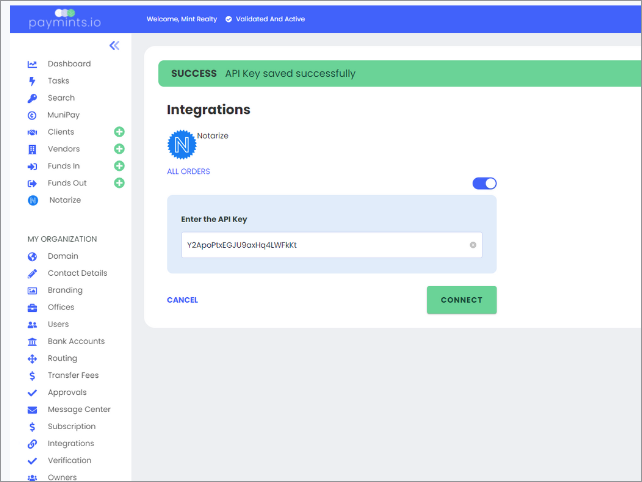The image size is (642, 482).
Task: Click the MY ORGANIZATION section heading
Action: 62,239
